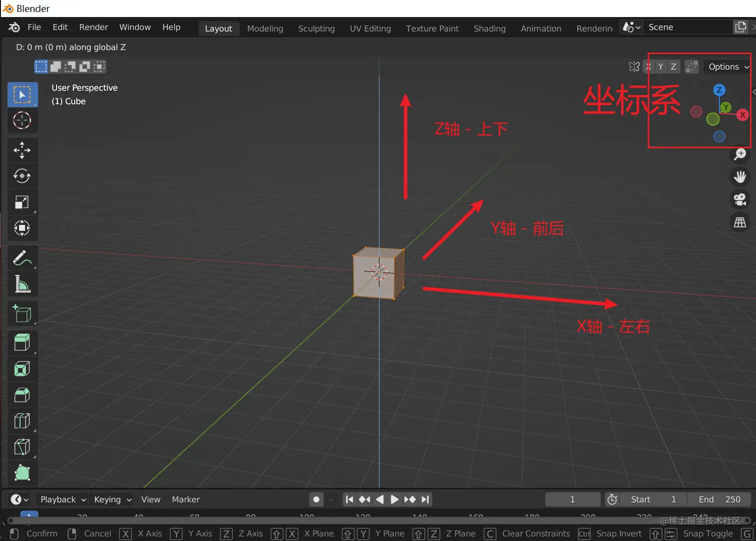The image size is (756, 541).
Task: Enable the Z mirror toggle in the header
Action: (673, 66)
